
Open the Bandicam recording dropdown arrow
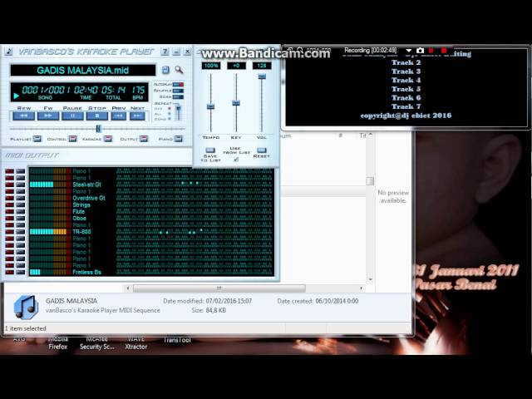click(x=408, y=51)
